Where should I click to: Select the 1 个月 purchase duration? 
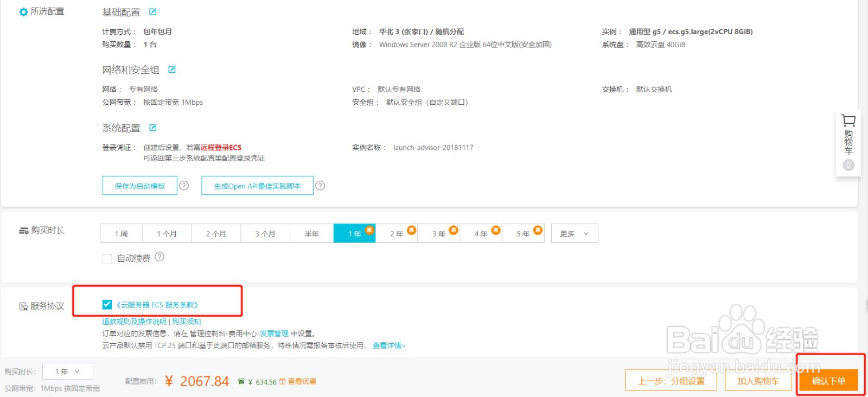click(167, 234)
